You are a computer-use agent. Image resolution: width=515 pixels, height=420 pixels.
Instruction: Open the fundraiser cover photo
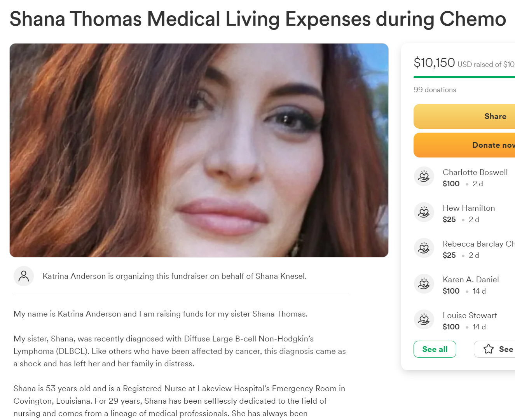pos(199,150)
